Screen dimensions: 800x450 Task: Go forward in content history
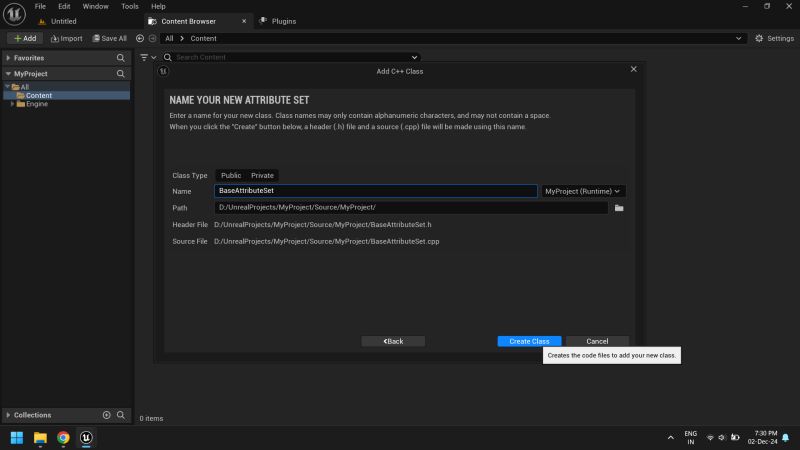coord(152,38)
